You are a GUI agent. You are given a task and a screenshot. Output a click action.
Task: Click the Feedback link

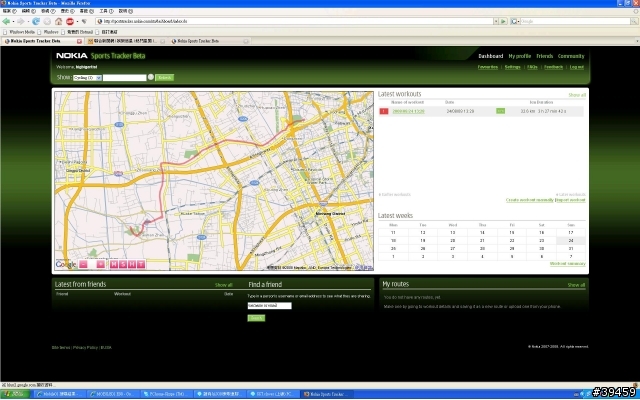coord(553,67)
